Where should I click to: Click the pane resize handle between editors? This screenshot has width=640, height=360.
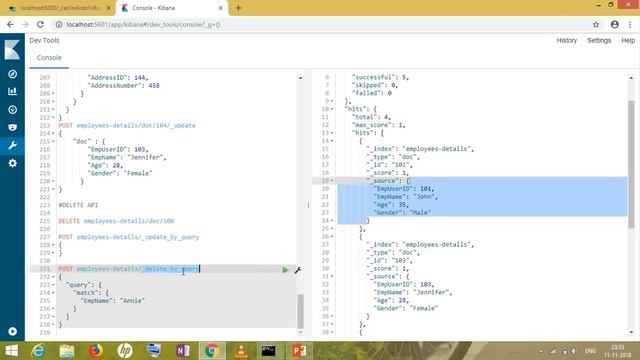coord(308,205)
